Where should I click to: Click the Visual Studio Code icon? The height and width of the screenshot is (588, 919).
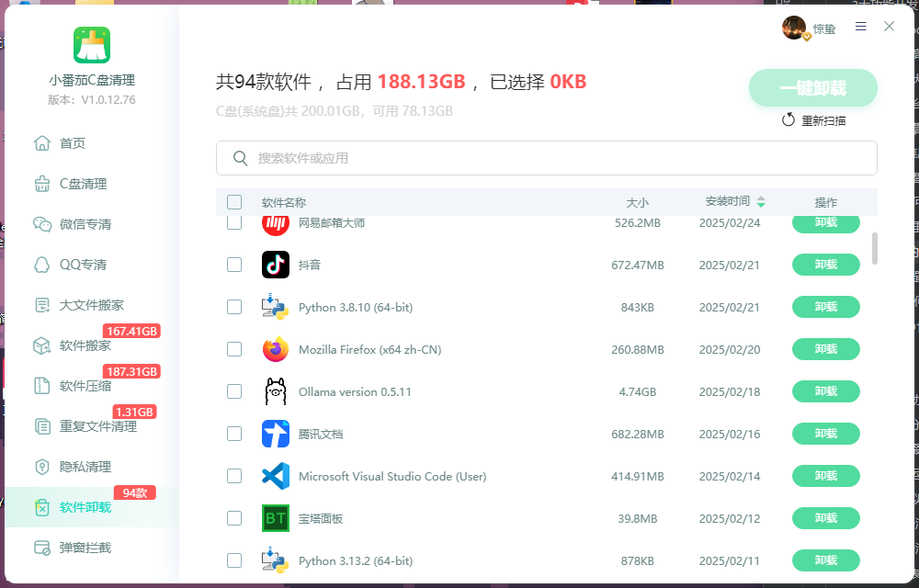276,476
